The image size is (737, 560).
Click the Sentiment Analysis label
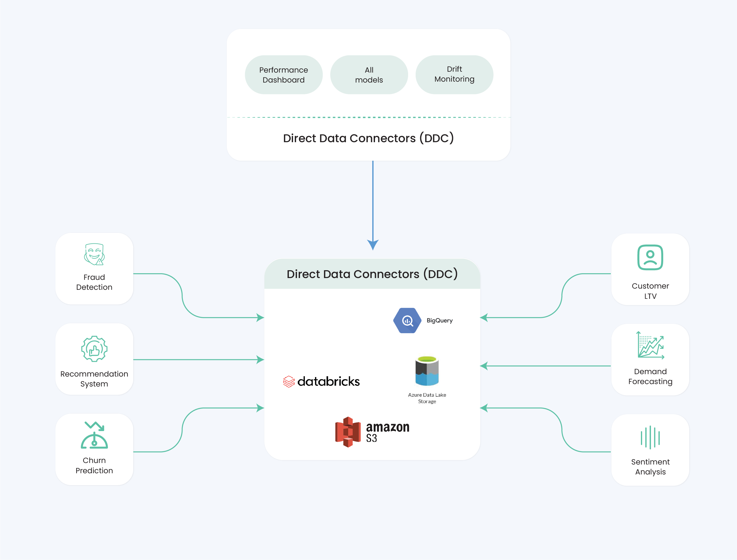point(650,467)
